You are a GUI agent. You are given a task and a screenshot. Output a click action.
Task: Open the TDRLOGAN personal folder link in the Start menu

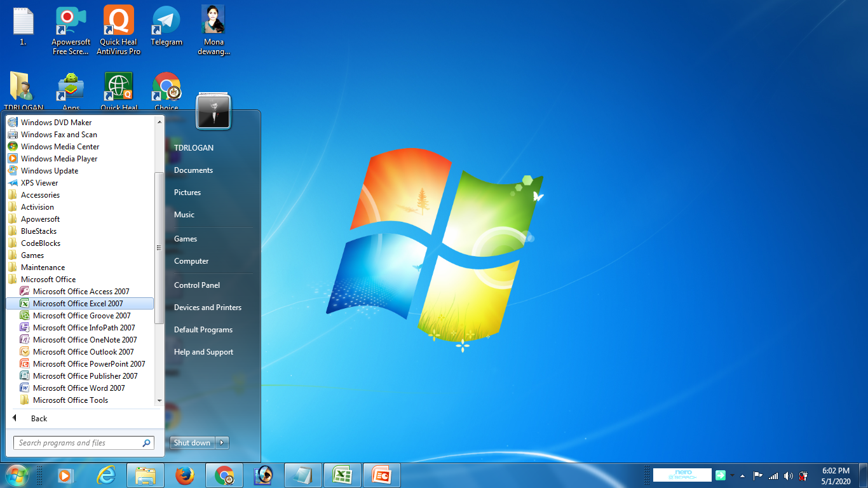click(194, 148)
